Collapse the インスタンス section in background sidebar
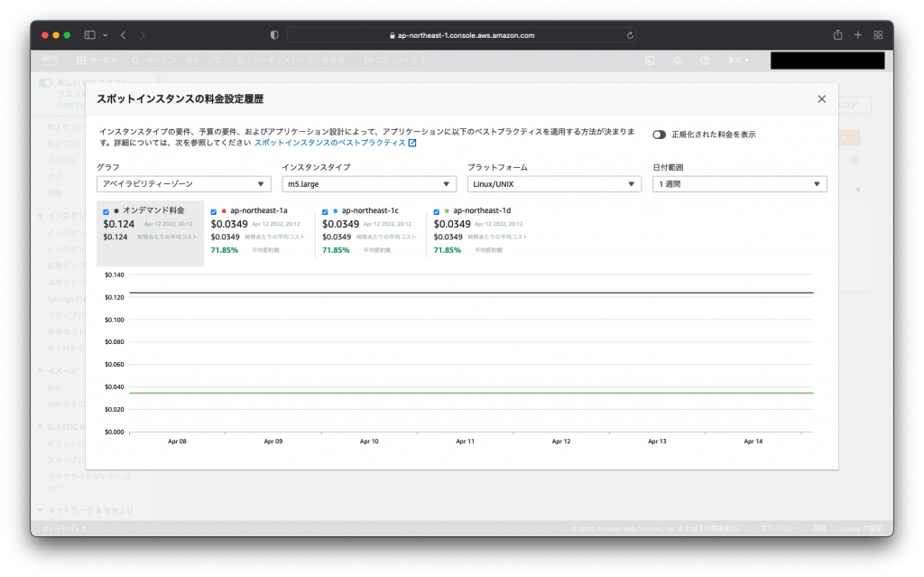Screen dimensions: 924x577 pos(40,216)
